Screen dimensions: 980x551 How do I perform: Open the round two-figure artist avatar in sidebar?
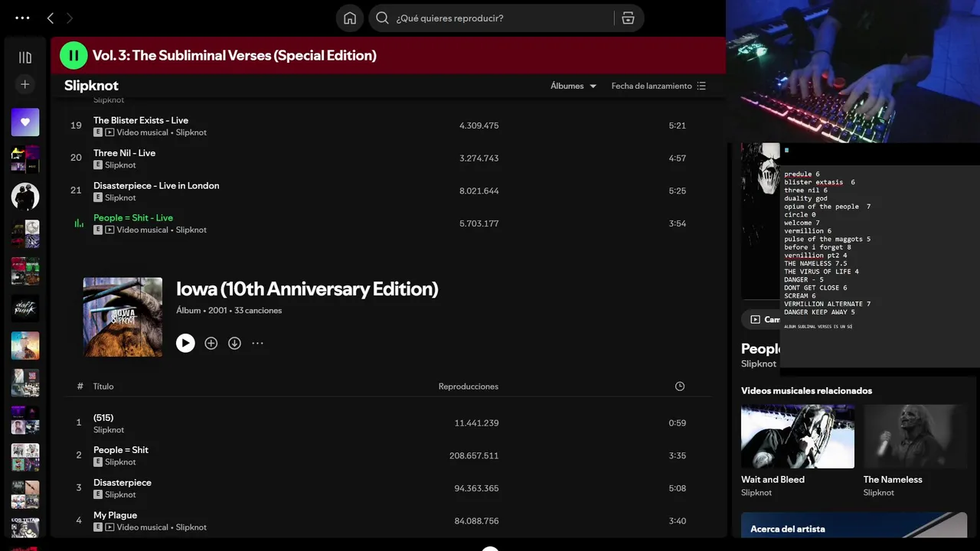pos(25,197)
